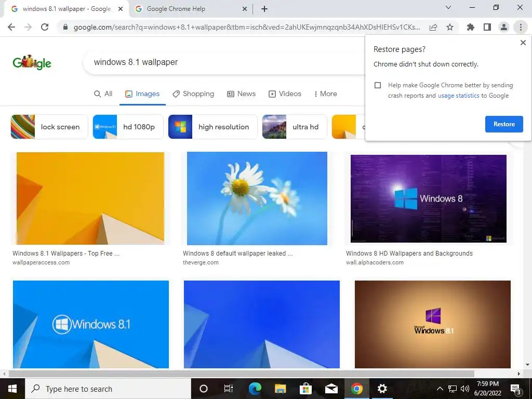Click the right arrow of horizontal scrollbar
The image size is (532, 399).
coord(519,374)
